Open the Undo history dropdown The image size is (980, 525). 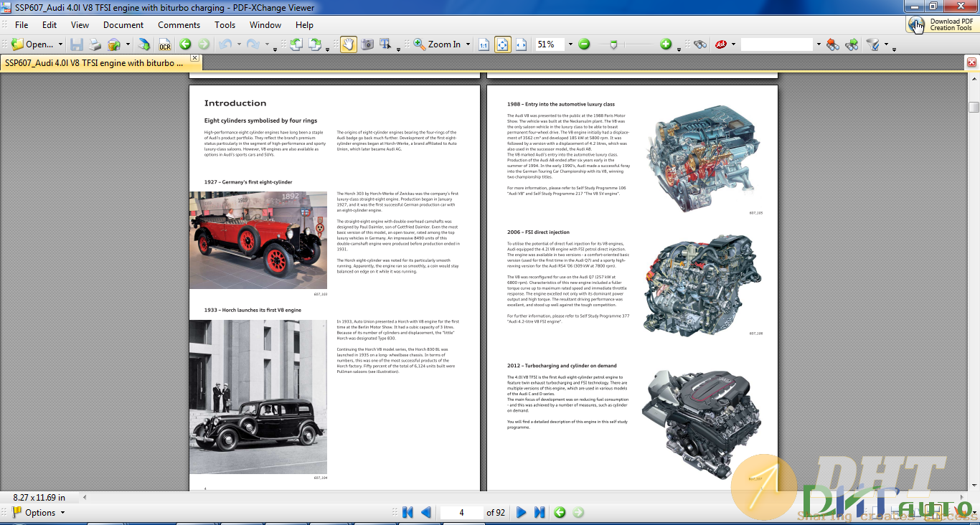(x=238, y=44)
